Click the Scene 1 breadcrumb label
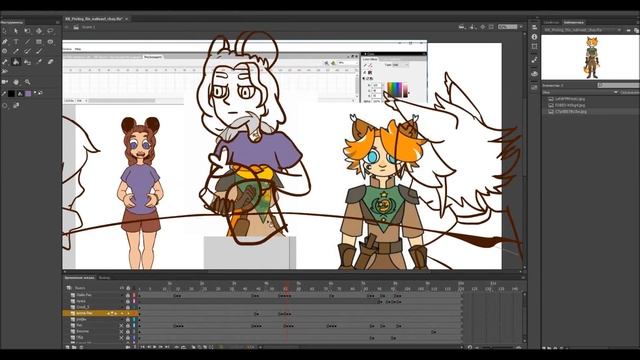The width and height of the screenshot is (640, 360). point(88,27)
